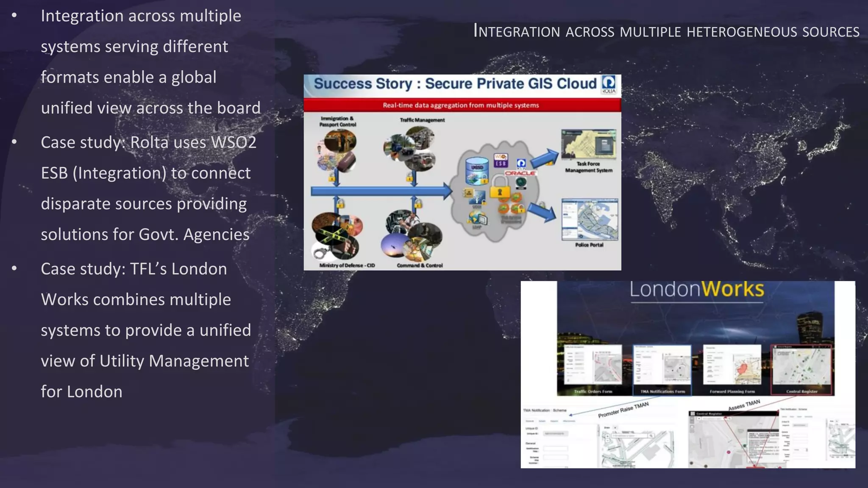This screenshot has width=868, height=488.
Task: Click the Immigration & Passport Control photo cluster
Action: tap(337, 151)
